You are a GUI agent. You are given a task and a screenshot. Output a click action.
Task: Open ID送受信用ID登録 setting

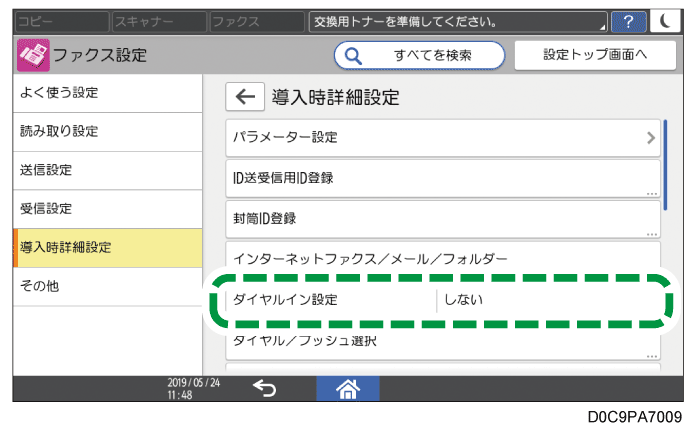[442, 178]
